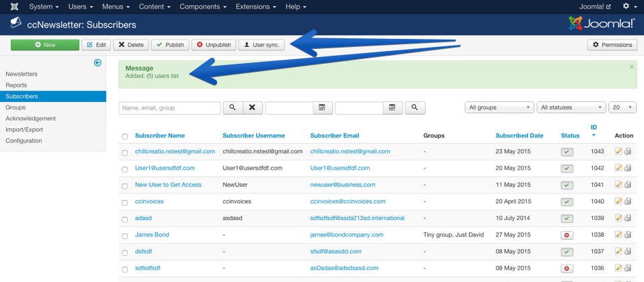Image resolution: width=644 pixels, height=282 pixels.
Task: Open the Components menu
Action: (x=203, y=7)
